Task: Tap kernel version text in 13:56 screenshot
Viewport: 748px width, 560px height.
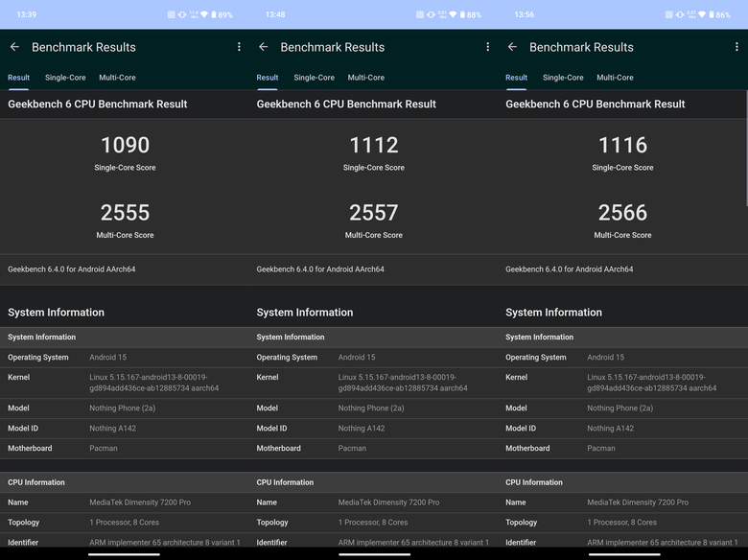Action: pyautogui.click(x=652, y=383)
